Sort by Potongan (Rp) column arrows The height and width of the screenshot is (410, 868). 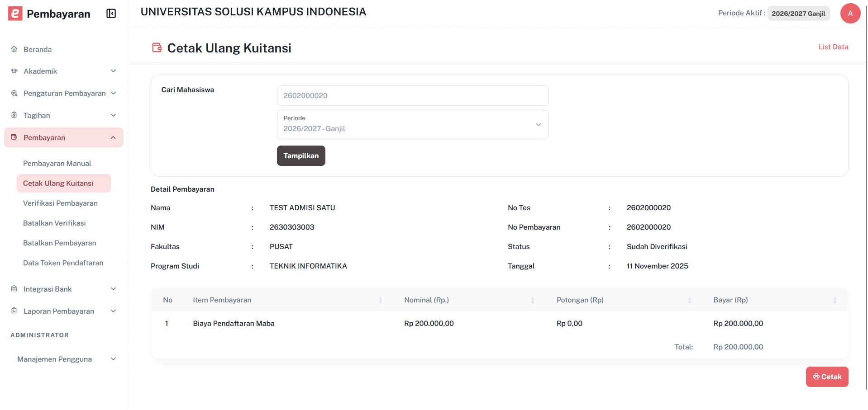click(x=690, y=300)
